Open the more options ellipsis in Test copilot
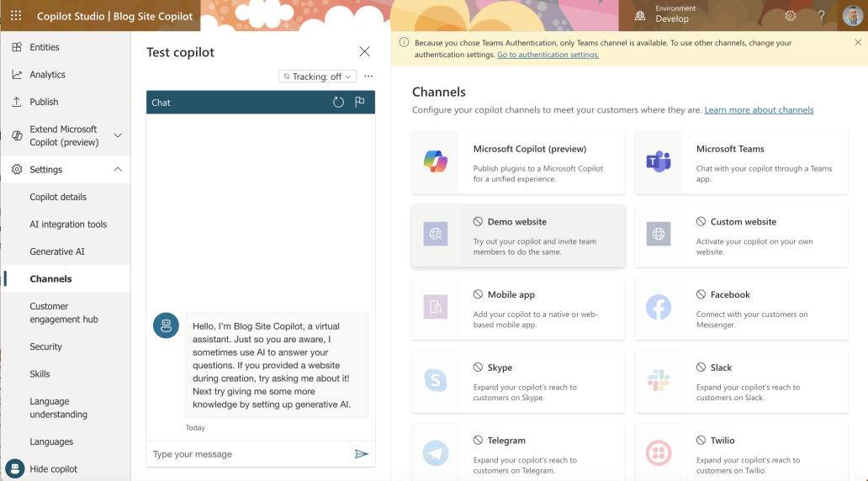The width and height of the screenshot is (868, 481). (x=368, y=77)
